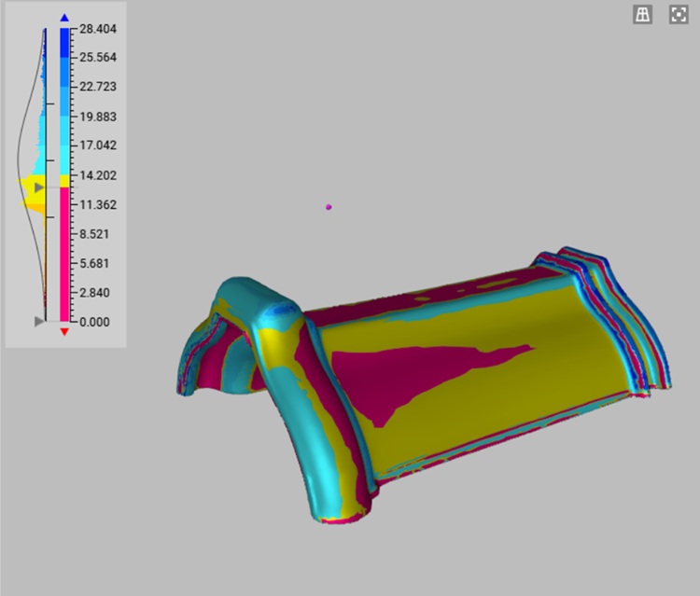Click the 14.202 scale label
This screenshot has height=596, width=700.
[97, 175]
